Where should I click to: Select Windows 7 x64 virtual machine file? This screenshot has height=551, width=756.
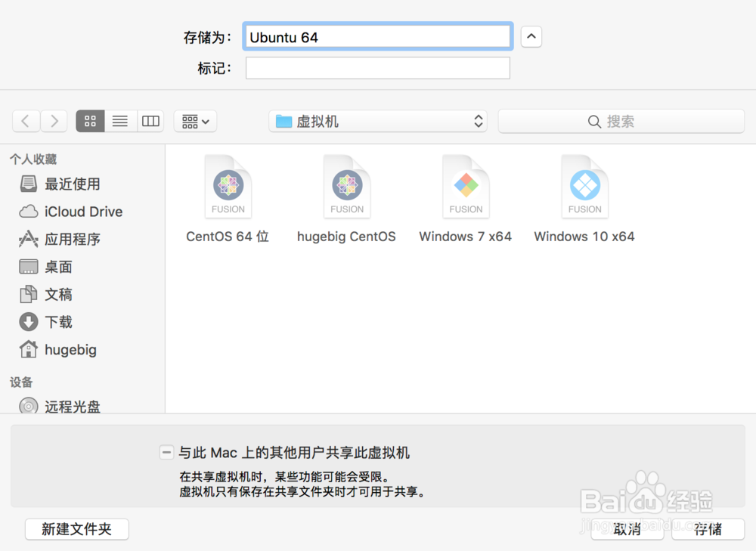click(466, 199)
